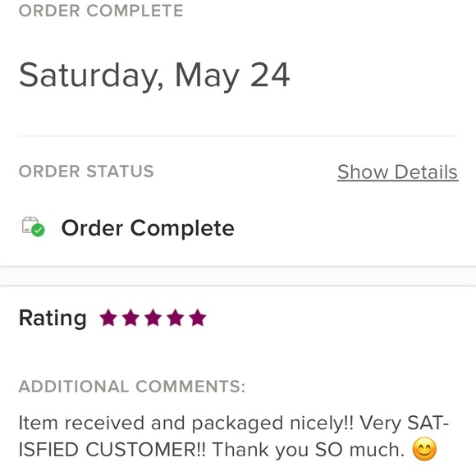Click the package icon with green checkmark
476x476 pixels.
tap(33, 227)
